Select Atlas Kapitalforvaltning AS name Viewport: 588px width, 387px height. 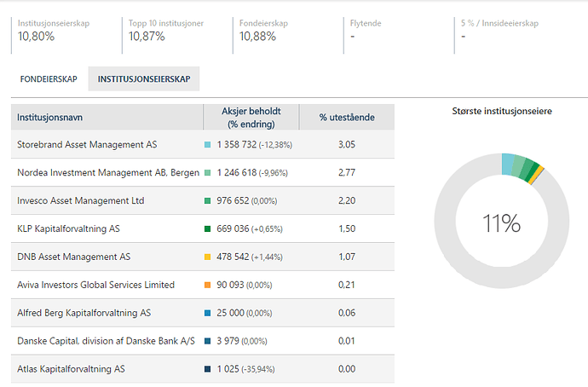(71, 369)
